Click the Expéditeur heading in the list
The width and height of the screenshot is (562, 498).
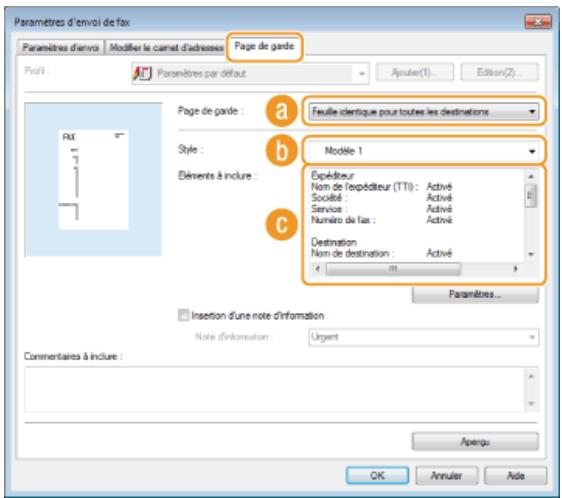[332, 175]
